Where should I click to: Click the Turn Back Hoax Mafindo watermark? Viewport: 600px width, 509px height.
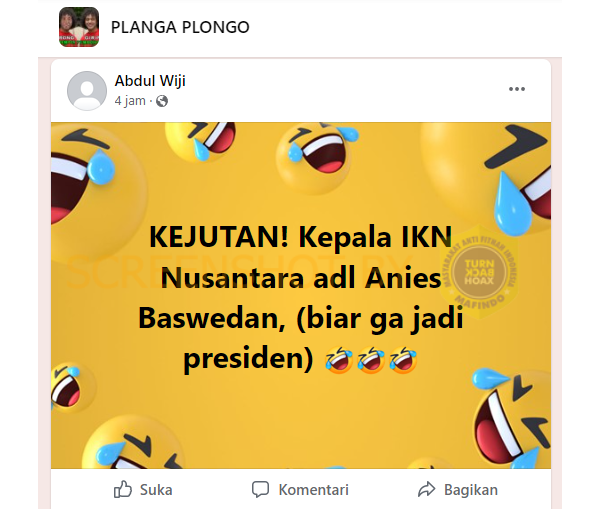479,272
